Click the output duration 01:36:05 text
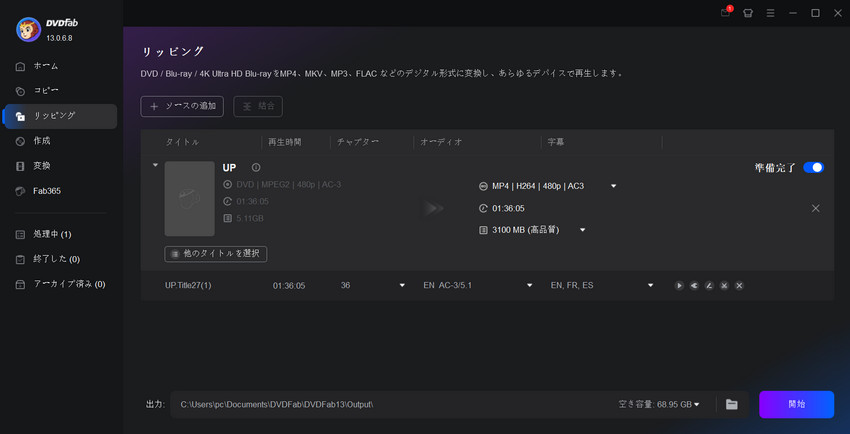This screenshot has width=850, height=434. click(508, 209)
